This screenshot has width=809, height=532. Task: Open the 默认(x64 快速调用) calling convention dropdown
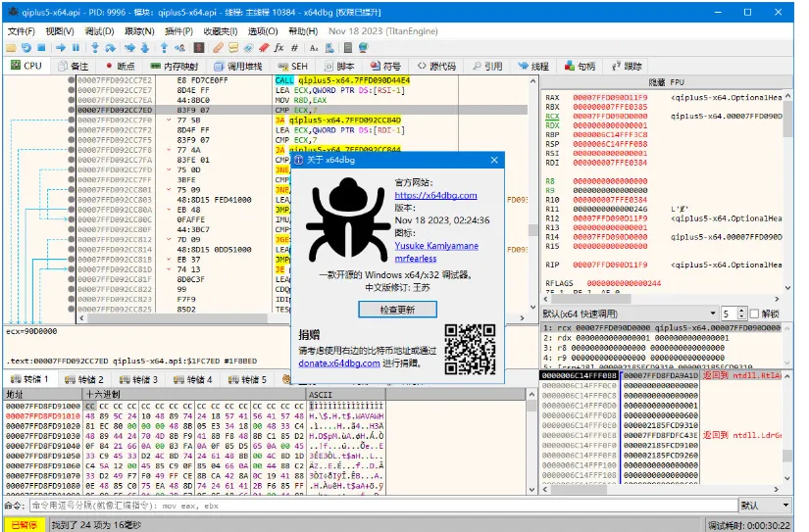pos(630,314)
